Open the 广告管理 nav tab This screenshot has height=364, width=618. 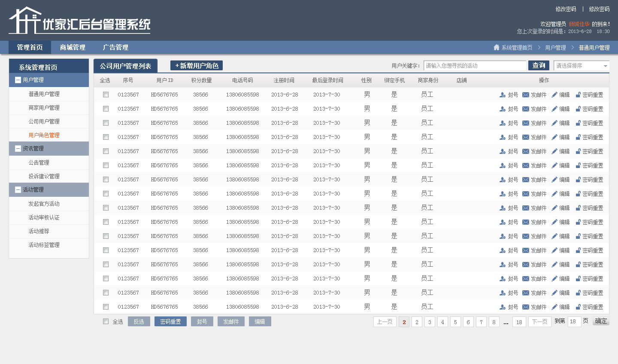click(x=115, y=47)
